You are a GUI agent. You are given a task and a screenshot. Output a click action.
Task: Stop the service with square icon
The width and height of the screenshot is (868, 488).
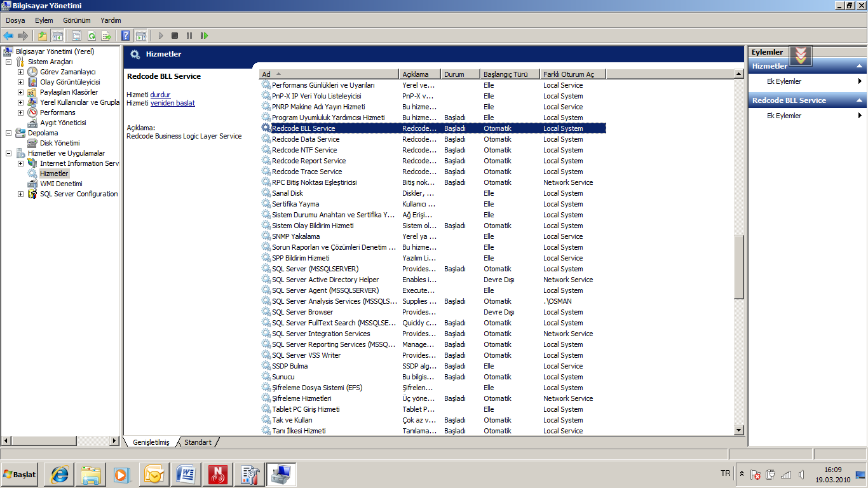pos(175,36)
